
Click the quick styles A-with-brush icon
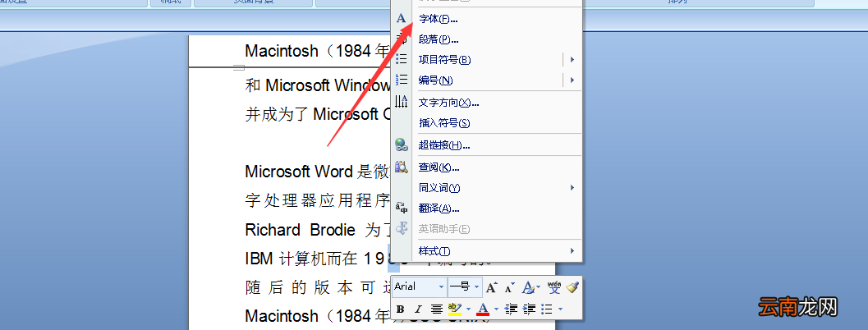527,286
